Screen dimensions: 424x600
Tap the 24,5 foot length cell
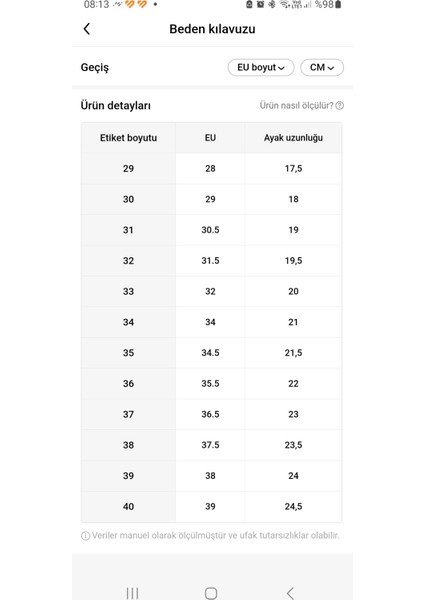click(293, 507)
